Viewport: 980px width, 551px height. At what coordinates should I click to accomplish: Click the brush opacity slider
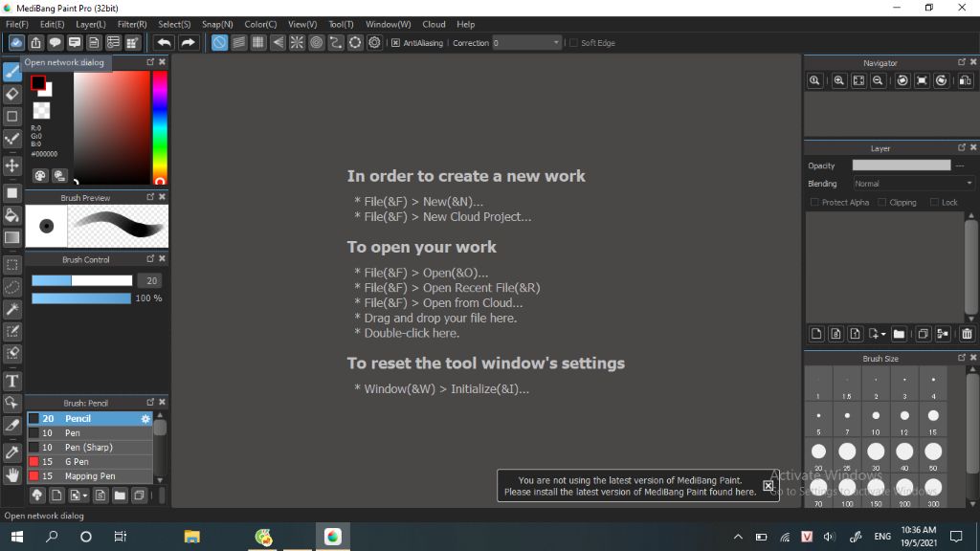(81, 298)
